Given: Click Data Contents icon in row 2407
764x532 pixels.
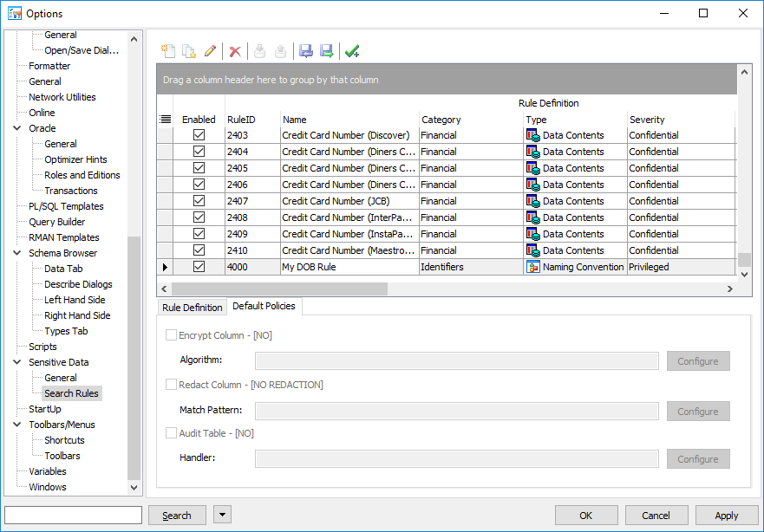Looking at the screenshot, I should click(533, 202).
